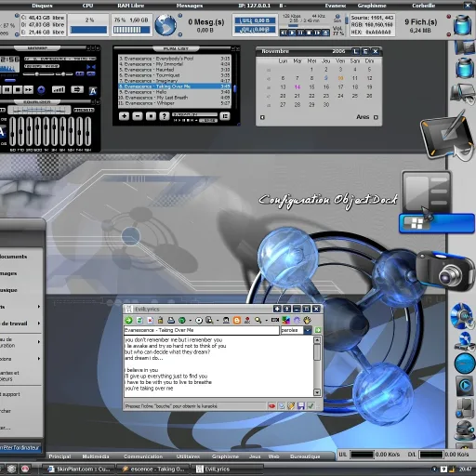Click the floppy disk save icon in EvilLyrics
Image resolution: width=476 pixels, height=476 pixels.
pos(300,405)
